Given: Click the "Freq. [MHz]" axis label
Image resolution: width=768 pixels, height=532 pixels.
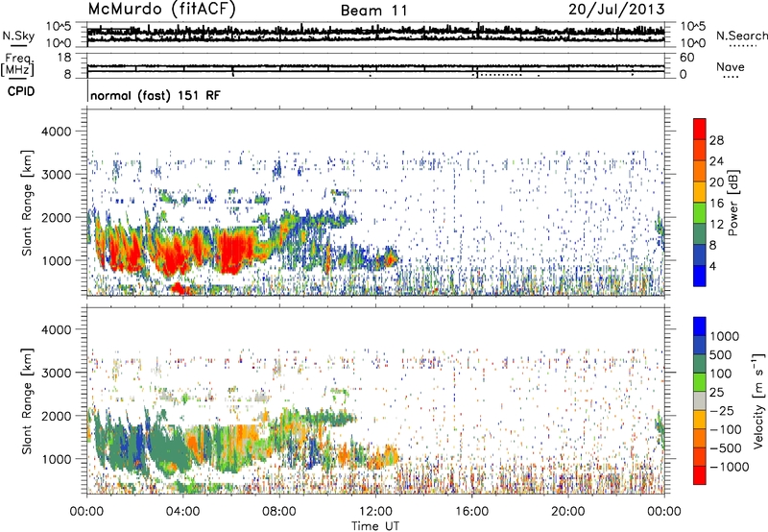Looking at the screenshot, I should coord(18,65).
